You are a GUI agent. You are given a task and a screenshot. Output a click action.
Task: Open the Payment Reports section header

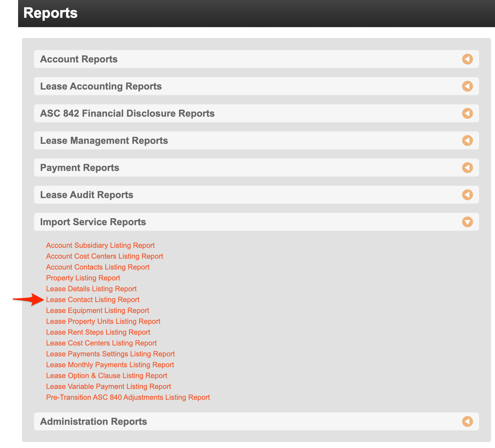(x=256, y=168)
